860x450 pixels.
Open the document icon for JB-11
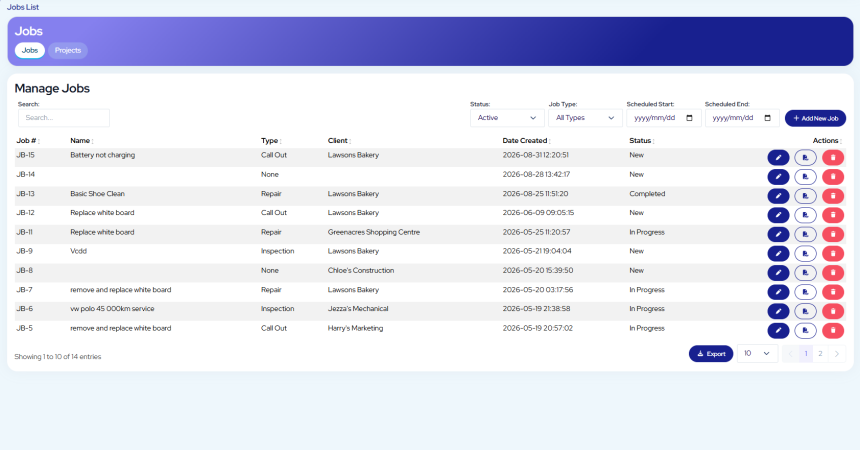805,234
